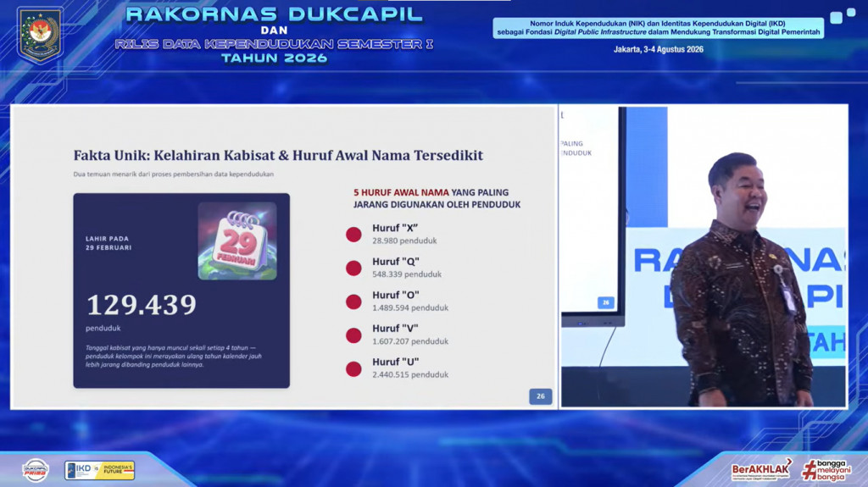Click the slide page number 26 badge

coord(540,396)
